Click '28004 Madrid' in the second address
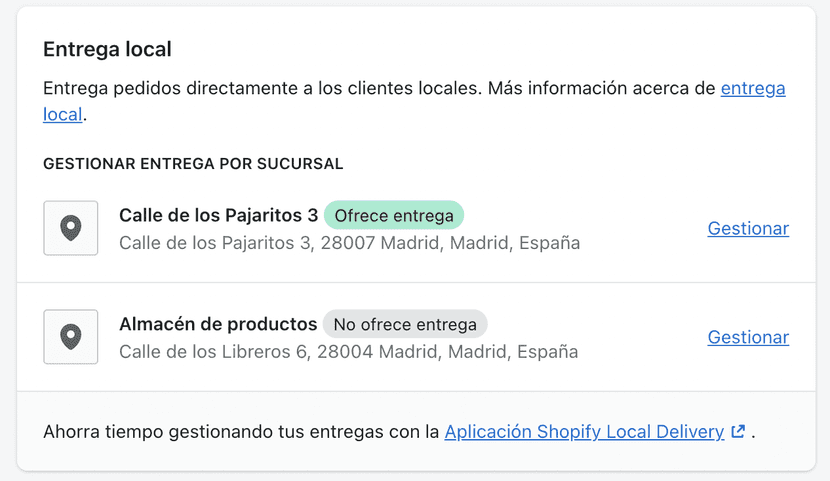830x481 pixels. 378,352
